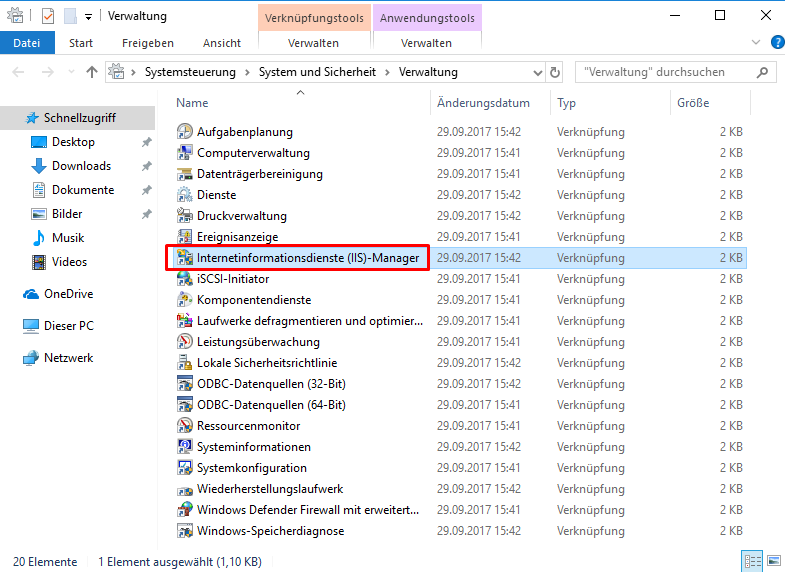Click the Windows Defender Firewall icon

coord(185,510)
